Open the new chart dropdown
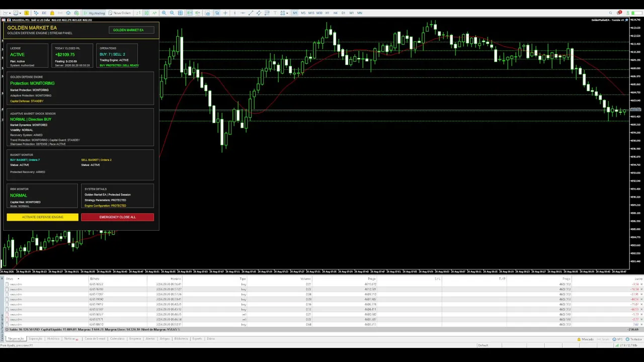Viewport: 644px width, 362px height. pos(10,13)
